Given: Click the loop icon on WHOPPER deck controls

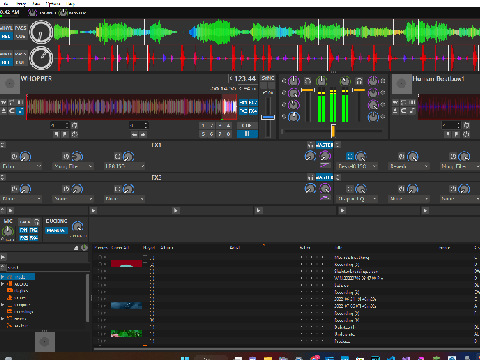Looking at the screenshot, I should point(12,110).
